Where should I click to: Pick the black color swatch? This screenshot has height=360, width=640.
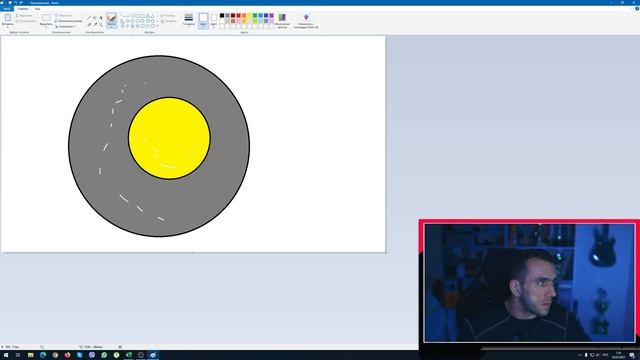[222, 16]
